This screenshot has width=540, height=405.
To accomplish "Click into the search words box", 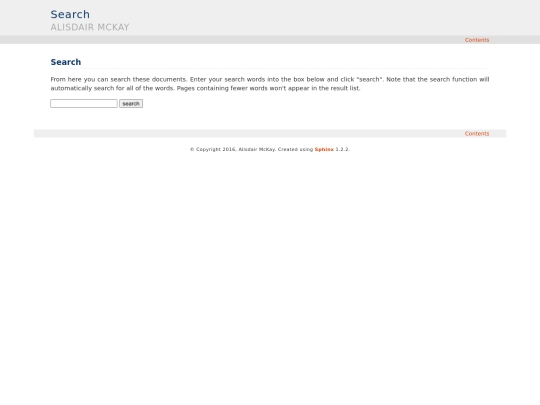I will (84, 104).
